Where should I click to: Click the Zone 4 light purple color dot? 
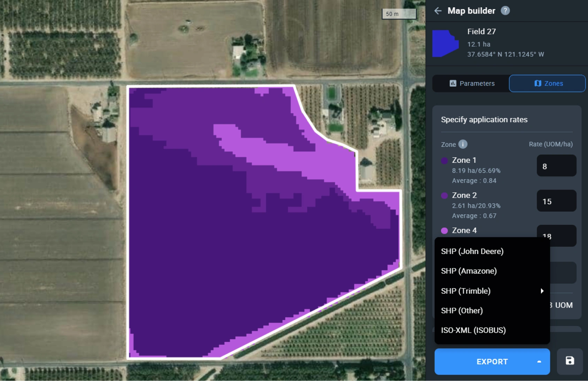444,231
